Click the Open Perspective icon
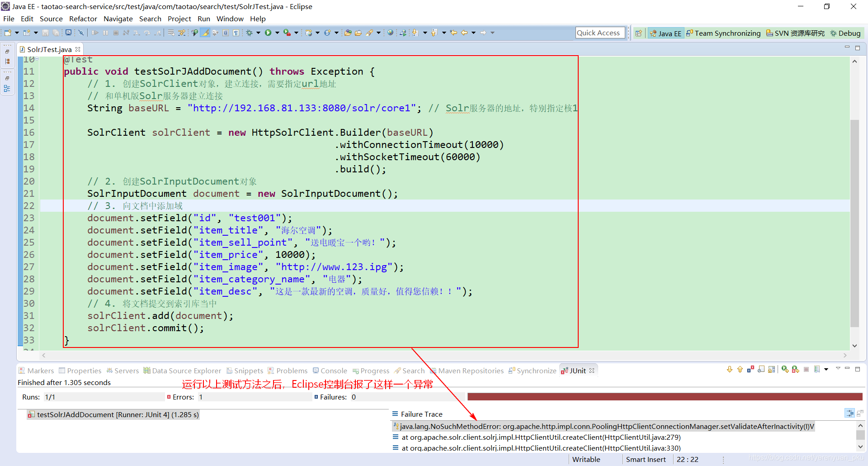The height and width of the screenshot is (466, 868). point(638,33)
